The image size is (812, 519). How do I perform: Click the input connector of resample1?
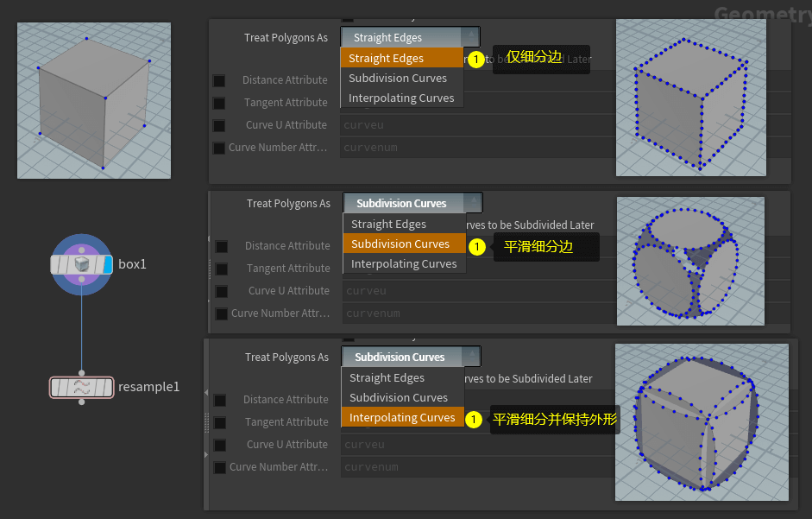(82, 373)
